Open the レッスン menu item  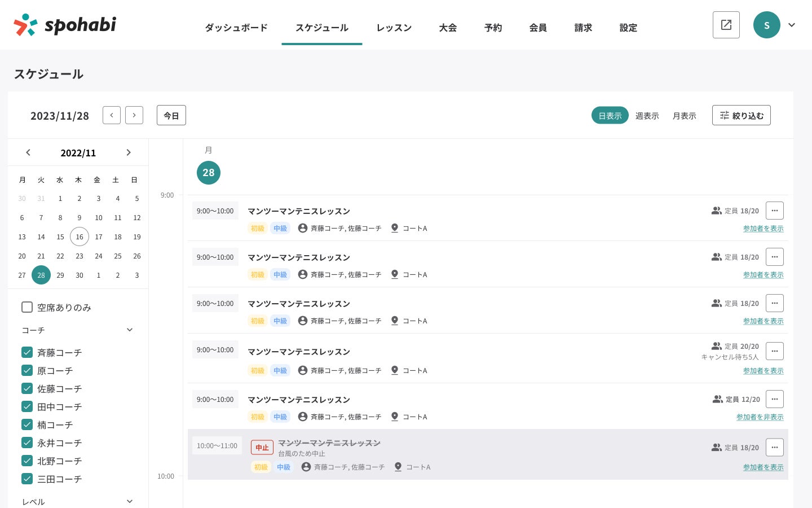point(394,28)
